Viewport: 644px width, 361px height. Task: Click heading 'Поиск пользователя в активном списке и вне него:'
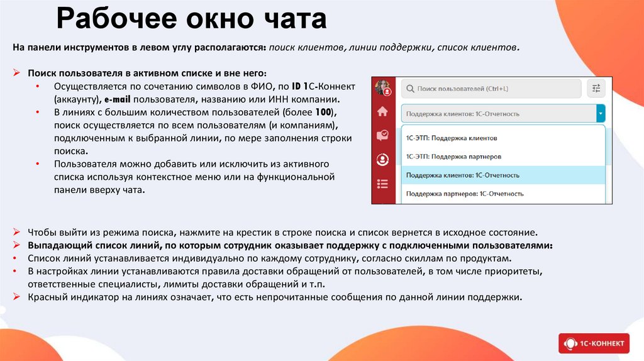point(147,73)
